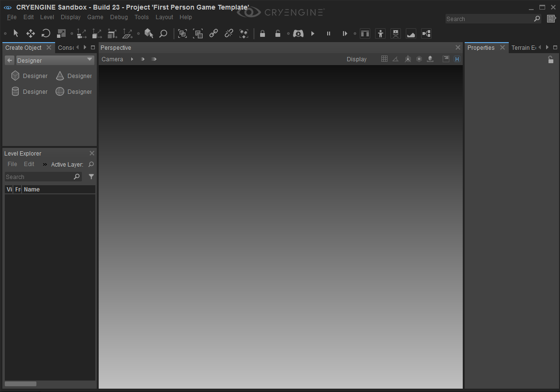Click the Link objects chain icon
Image resolution: width=560 pixels, height=392 pixels.
point(214,34)
